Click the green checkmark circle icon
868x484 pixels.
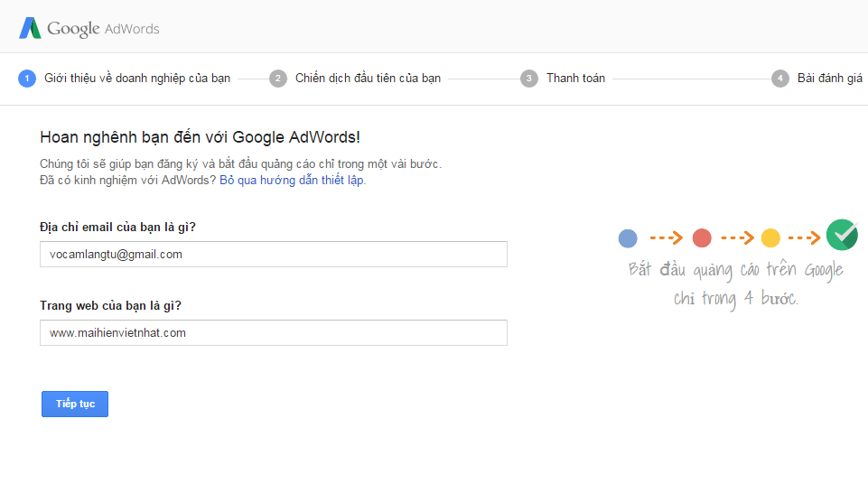pos(842,235)
